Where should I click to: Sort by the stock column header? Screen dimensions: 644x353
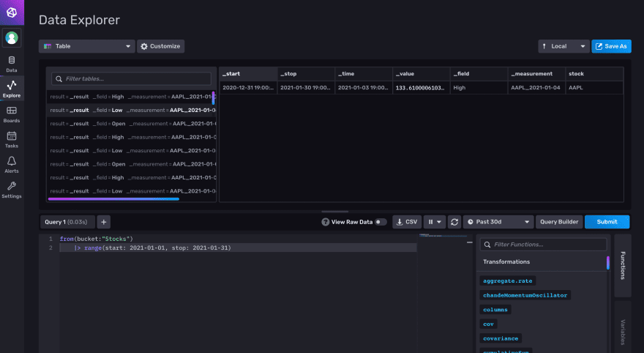tap(594, 74)
